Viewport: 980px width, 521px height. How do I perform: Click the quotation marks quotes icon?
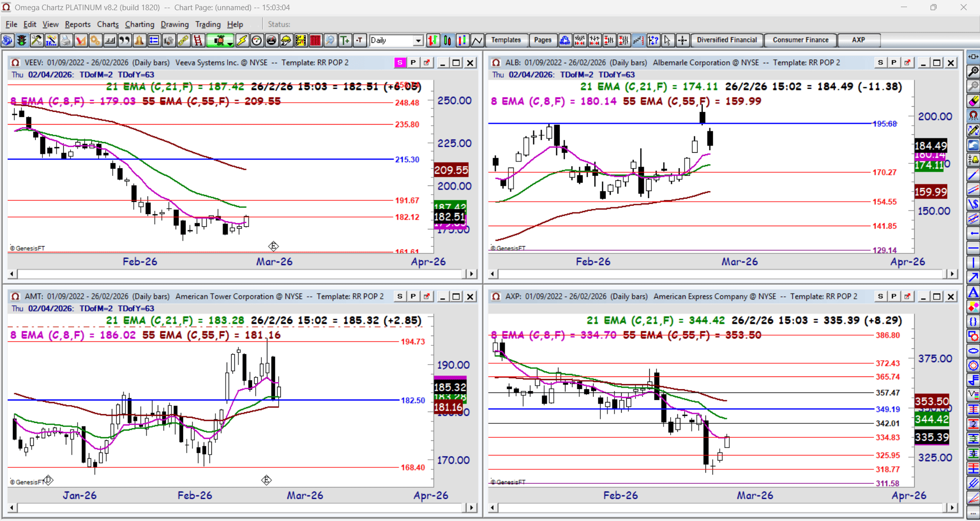[125, 40]
